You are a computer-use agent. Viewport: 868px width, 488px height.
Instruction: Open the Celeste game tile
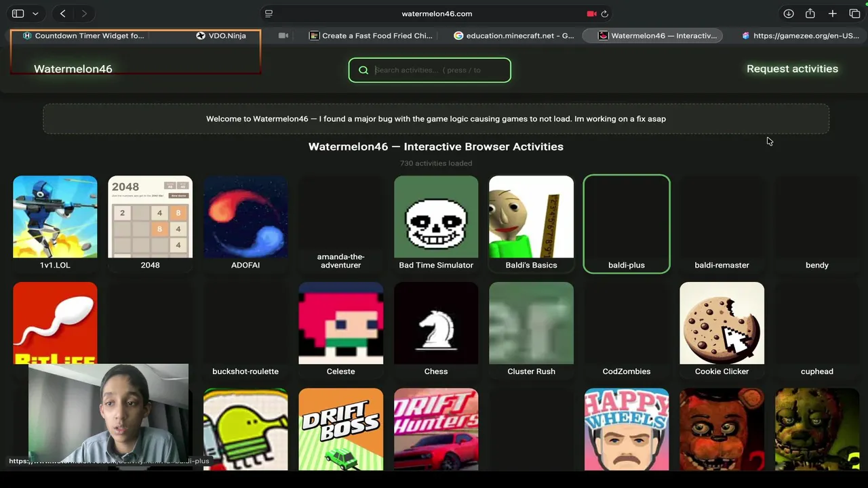coord(340,330)
